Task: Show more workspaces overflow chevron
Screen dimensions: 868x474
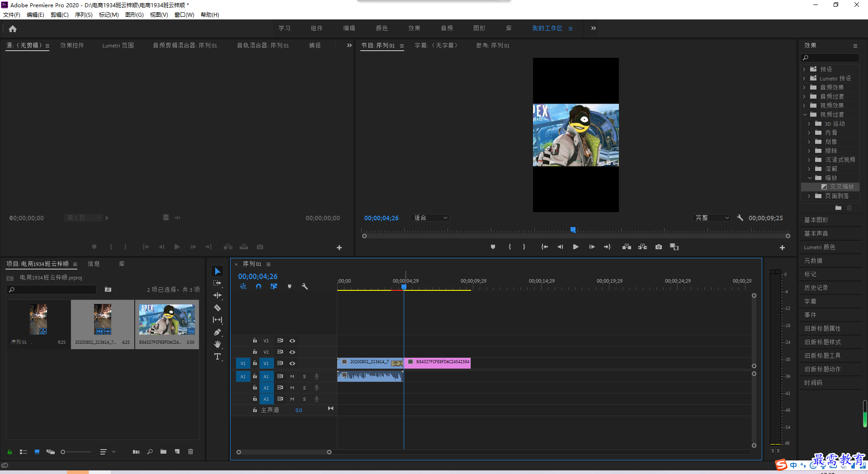Action: point(594,28)
